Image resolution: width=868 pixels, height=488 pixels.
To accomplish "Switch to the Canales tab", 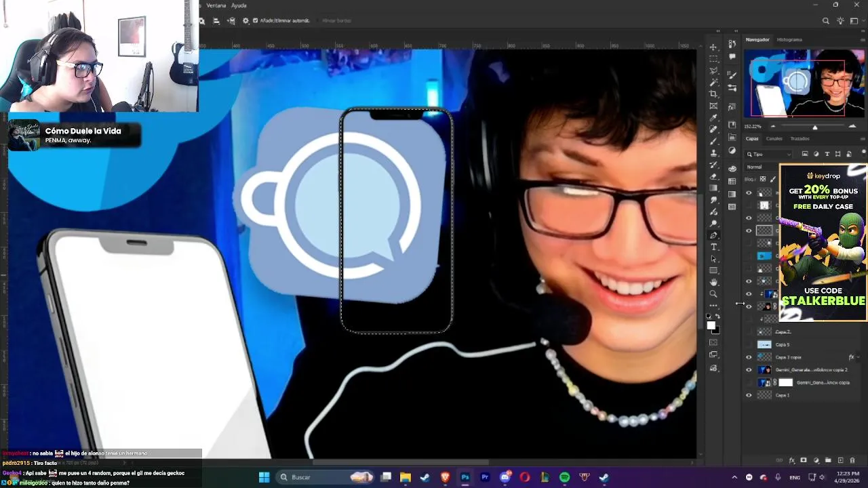I will [774, 138].
